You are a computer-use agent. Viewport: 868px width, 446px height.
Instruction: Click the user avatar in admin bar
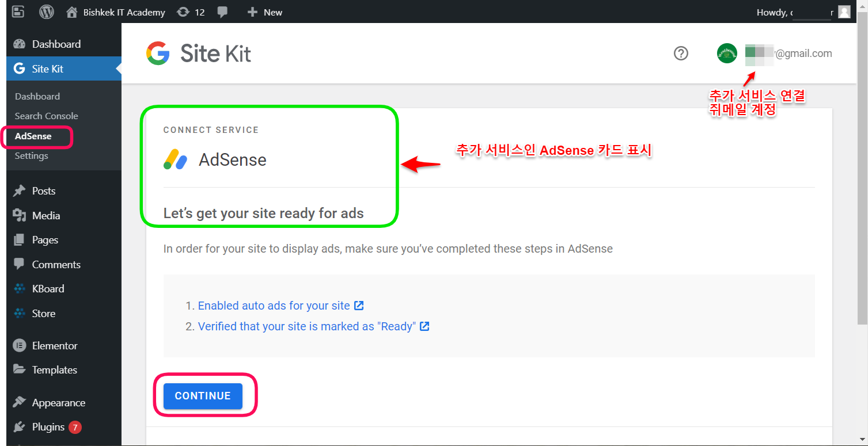[844, 12]
